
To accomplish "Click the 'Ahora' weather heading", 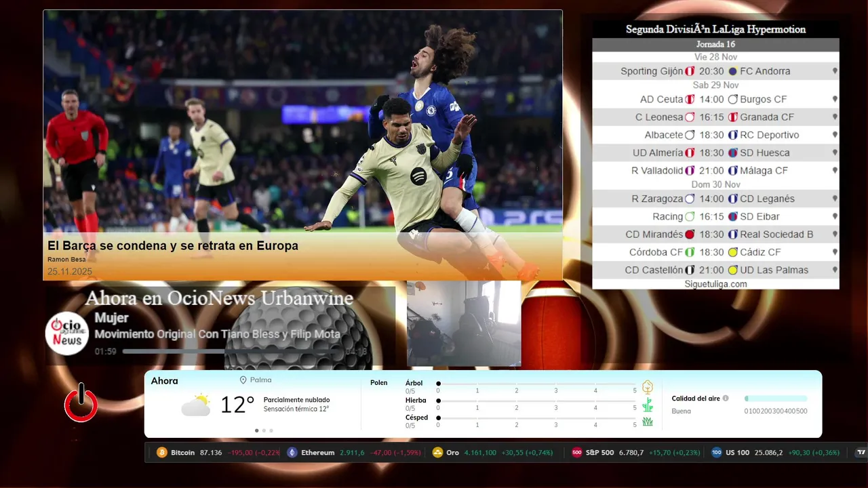I will [x=165, y=381].
